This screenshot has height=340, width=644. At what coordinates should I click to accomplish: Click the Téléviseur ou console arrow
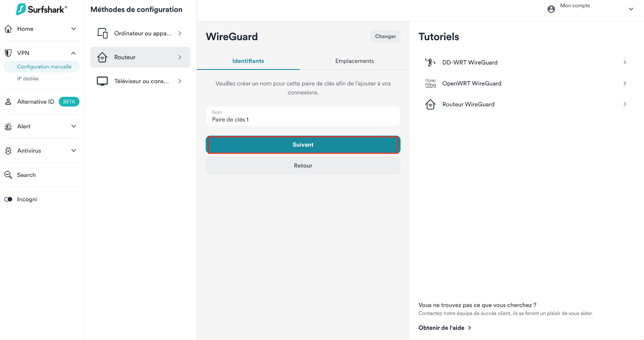coord(180,81)
